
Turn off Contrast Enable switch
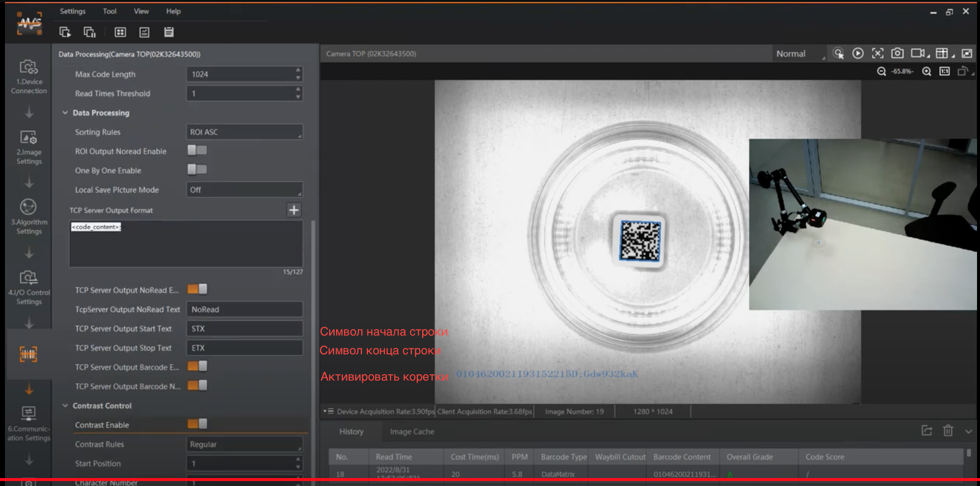197,424
